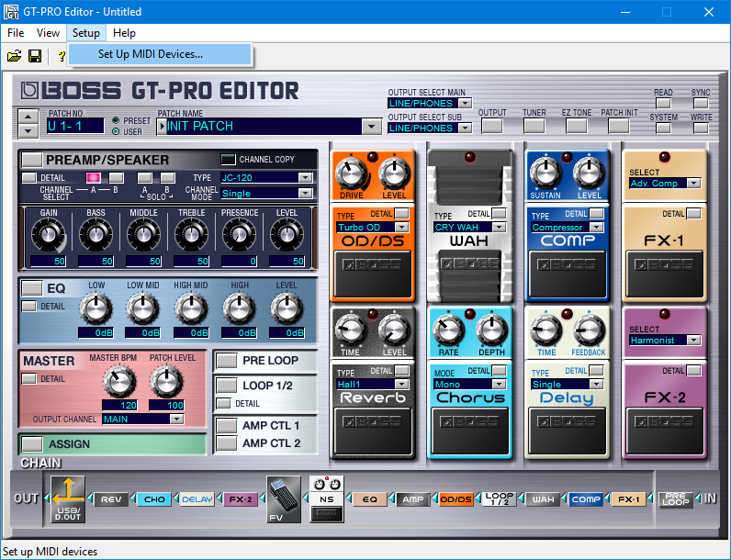The width and height of the screenshot is (731, 560).
Task: Open CHANNEL MODE Single dropdown
Action: pos(306,193)
